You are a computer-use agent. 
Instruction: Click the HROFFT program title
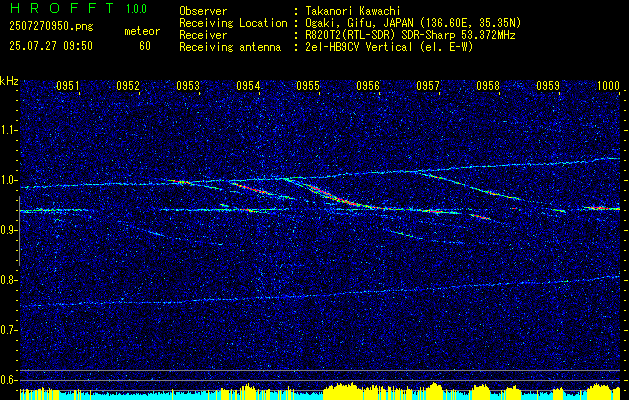pyautogui.click(x=62, y=8)
